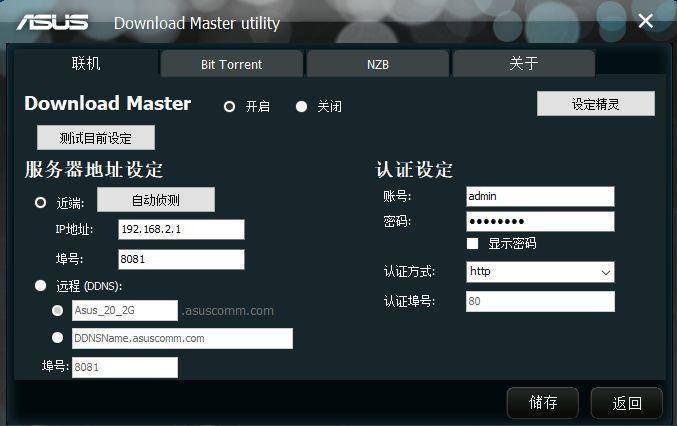
Task: Select the 关闭 radio button for Download Master
Action: [x=301, y=106]
